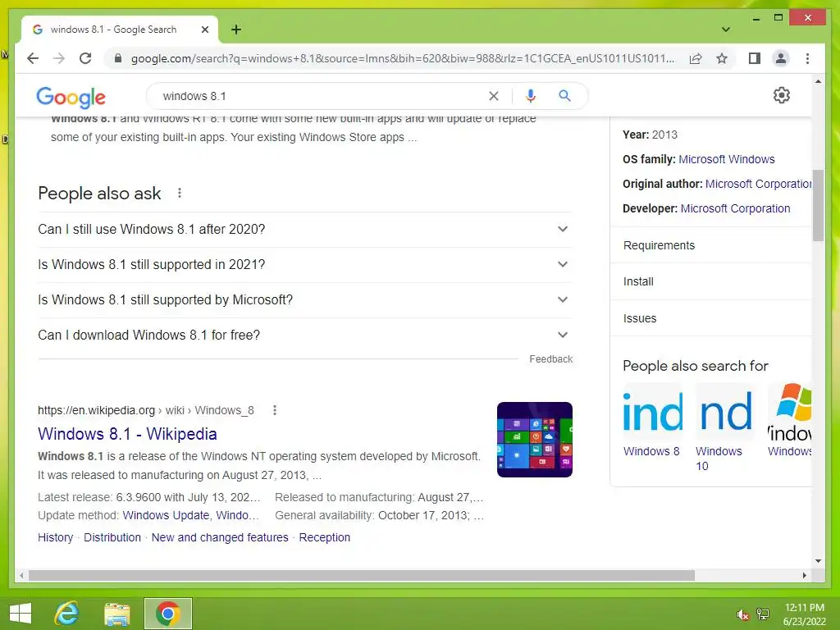The image size is (840, 630).
Task: Open the taskbar clock showing 12:11 PM
Action: 804,614
